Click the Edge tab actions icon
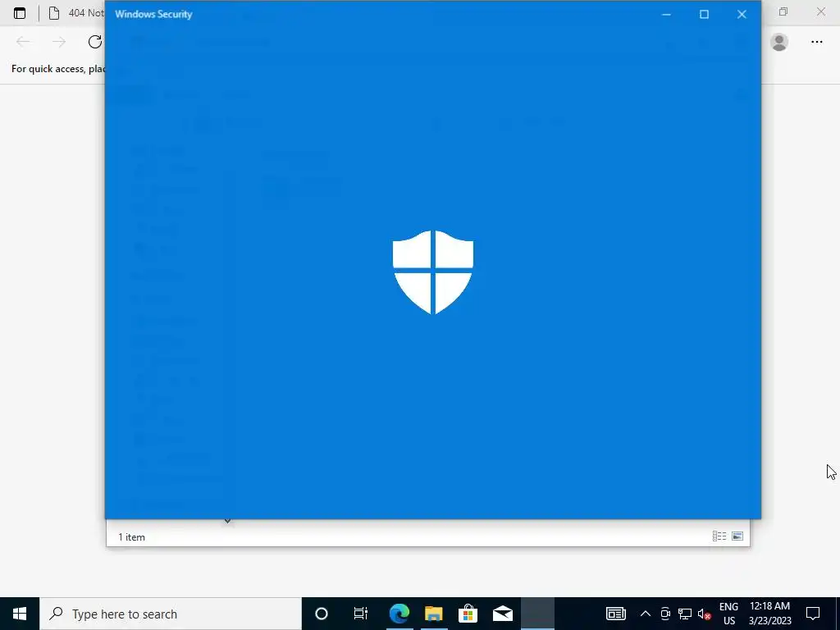This screenshot has height=630, width=840. (20, 13)
